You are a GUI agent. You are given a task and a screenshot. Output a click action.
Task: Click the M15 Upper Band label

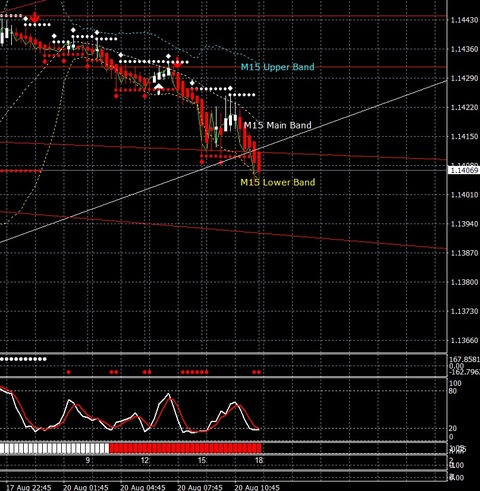pyautogui.click(x=277, y=67)
